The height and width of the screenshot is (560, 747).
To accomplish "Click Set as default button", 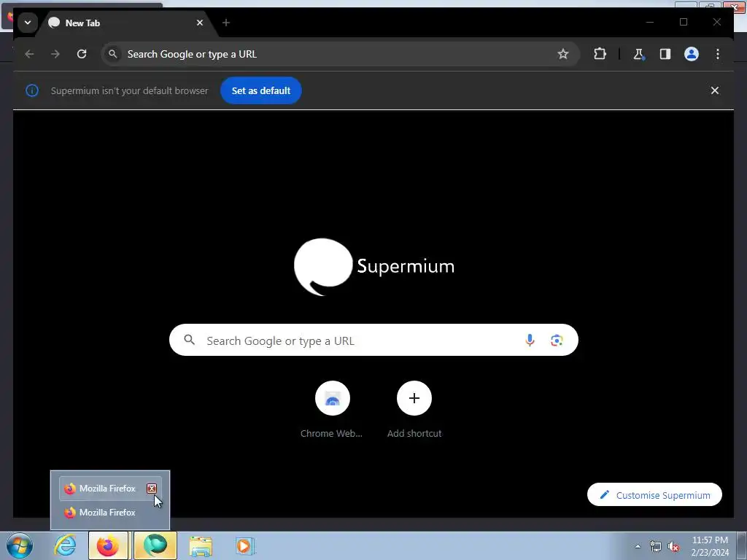I will [x=260, y=90].
